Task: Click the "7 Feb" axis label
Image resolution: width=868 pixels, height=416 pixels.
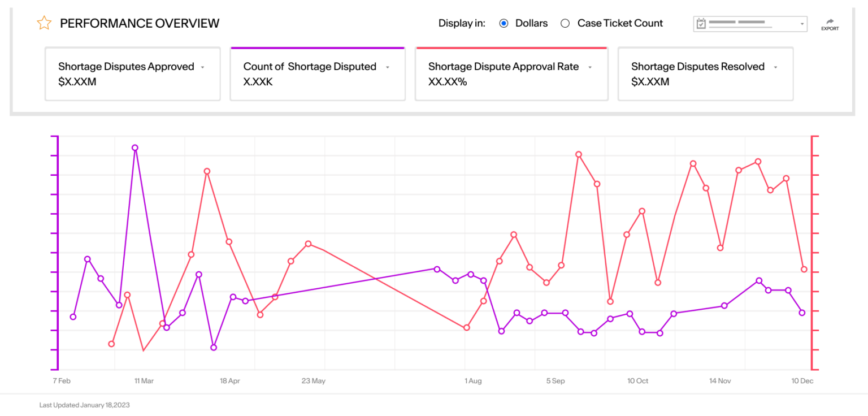Action: [x=62, y=381]
